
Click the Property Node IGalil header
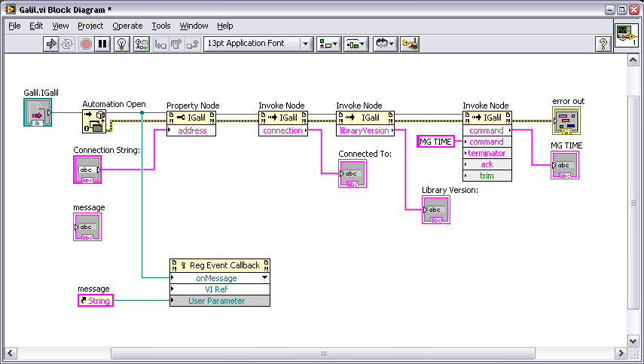(x=191, y=118)
